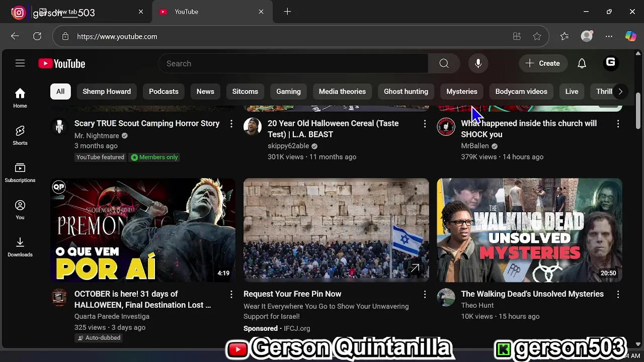Viewport: 644px width, 362px height.
Task: Open the Premonition POR AÍ video thumbnail
Action: coord(143,230)
